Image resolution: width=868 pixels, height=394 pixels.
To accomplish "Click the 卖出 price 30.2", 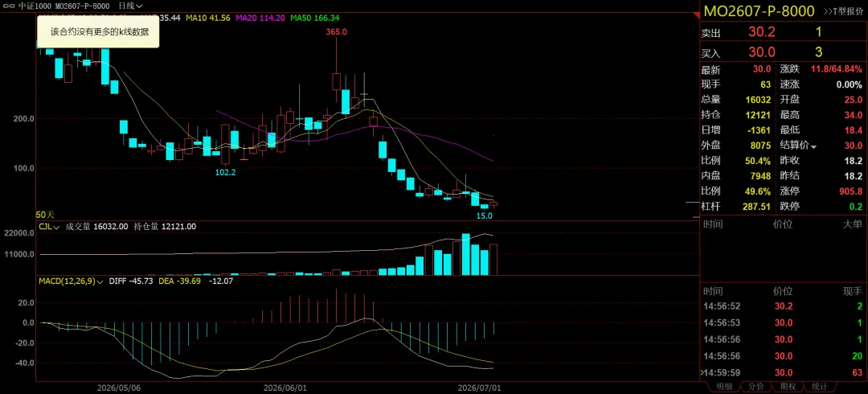I will pos(762,32).
